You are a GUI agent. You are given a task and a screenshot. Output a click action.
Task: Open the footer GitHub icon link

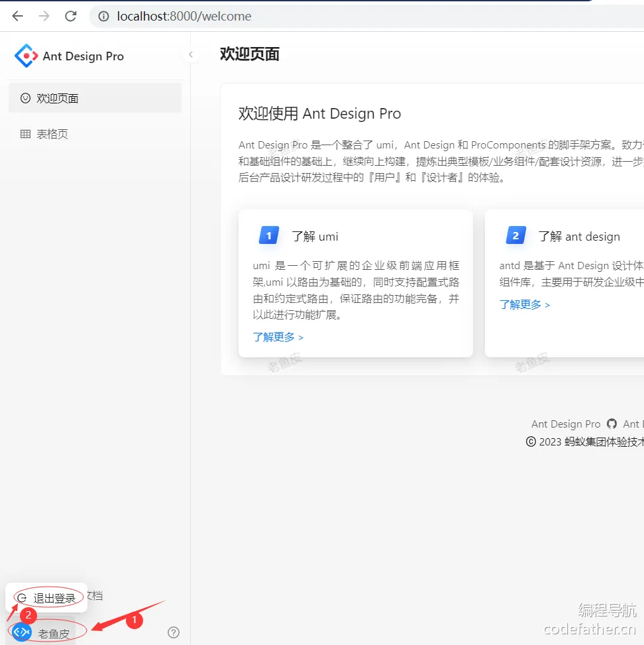[x=612, y=424]
